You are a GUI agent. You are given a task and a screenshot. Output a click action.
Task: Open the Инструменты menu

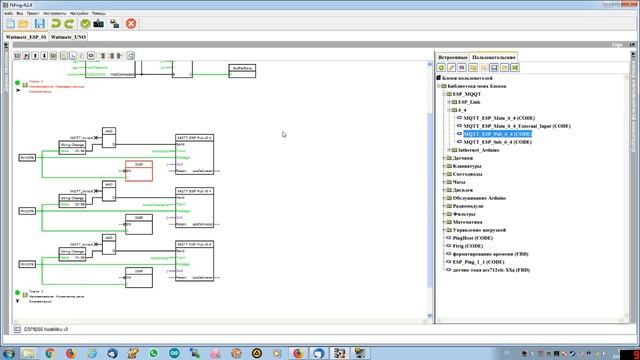tap(54, 13)
